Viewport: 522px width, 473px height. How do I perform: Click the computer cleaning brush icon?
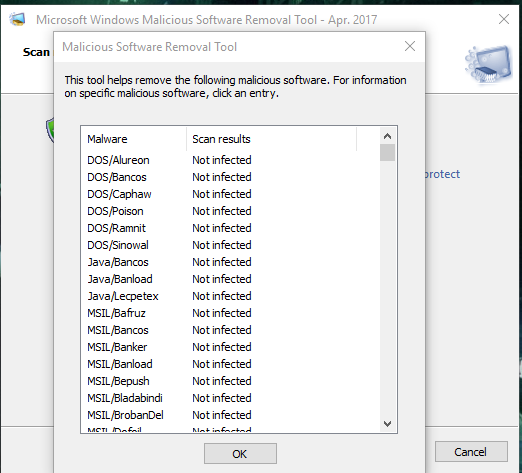coord(488,64)
